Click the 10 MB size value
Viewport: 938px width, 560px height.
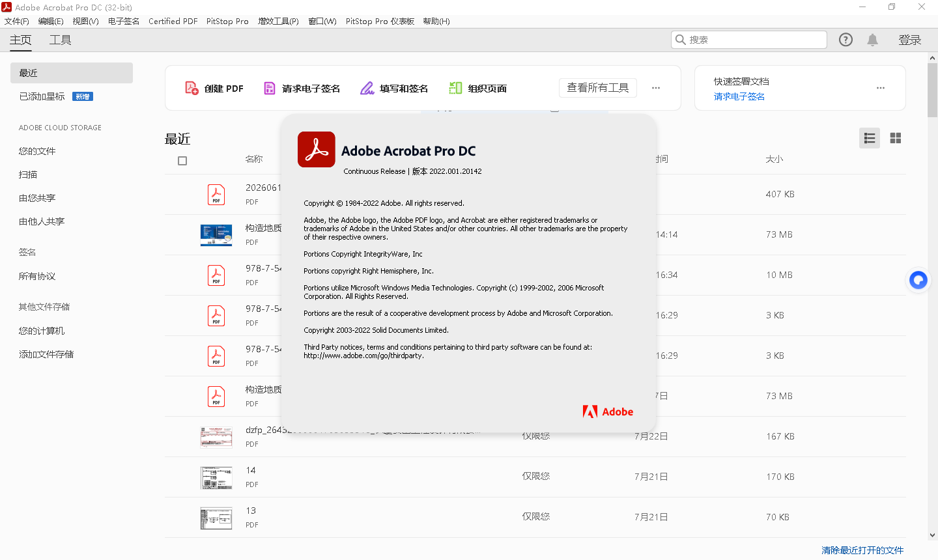[x=779, y=275]
